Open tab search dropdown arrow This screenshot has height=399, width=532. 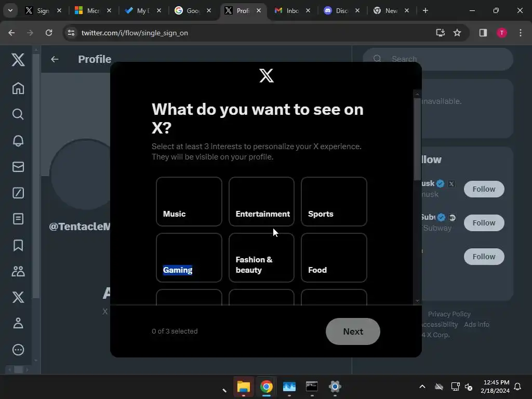pyautogui.click(x=10, y=10)
